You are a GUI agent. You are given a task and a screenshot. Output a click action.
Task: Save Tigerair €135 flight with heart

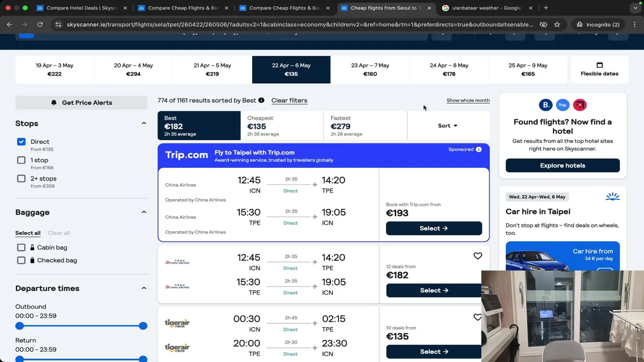477,317
